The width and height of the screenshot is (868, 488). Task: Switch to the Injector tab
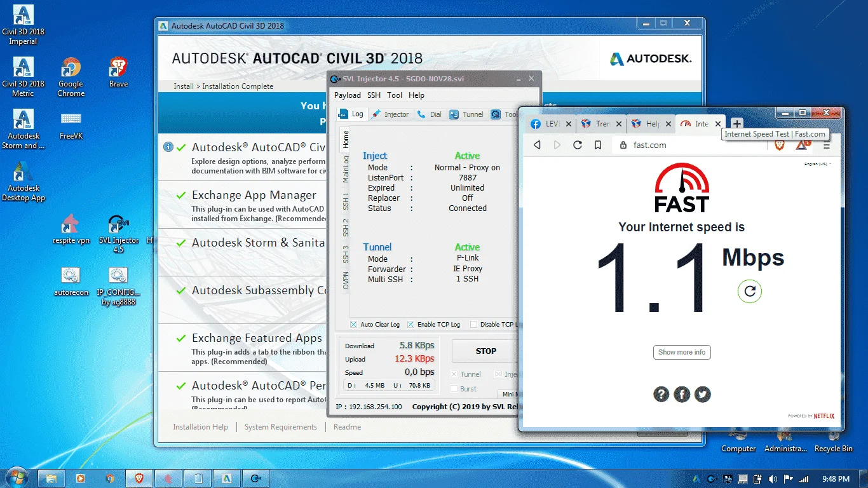[390, 114]
